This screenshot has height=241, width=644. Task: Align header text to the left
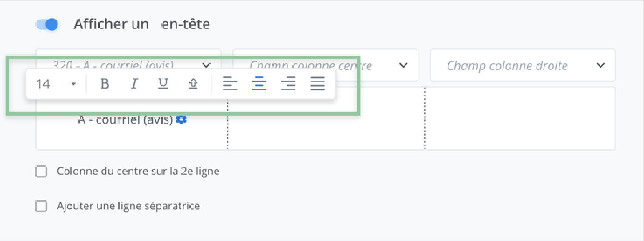point(230,84)
